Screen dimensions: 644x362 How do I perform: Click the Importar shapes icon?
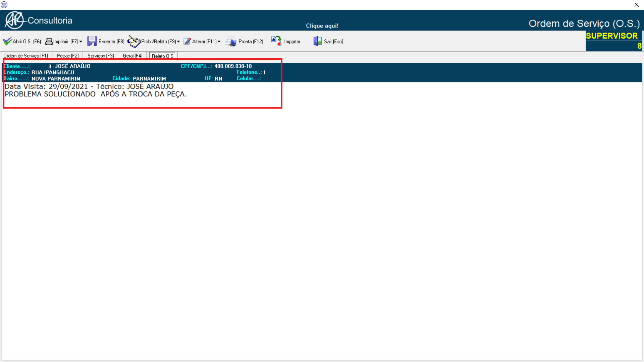point(276,41)
